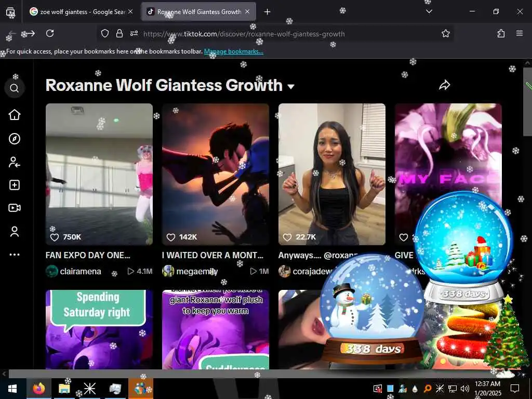532x399 pixels.
Task: Open Firefox from the taskbar
Action: 38,389
